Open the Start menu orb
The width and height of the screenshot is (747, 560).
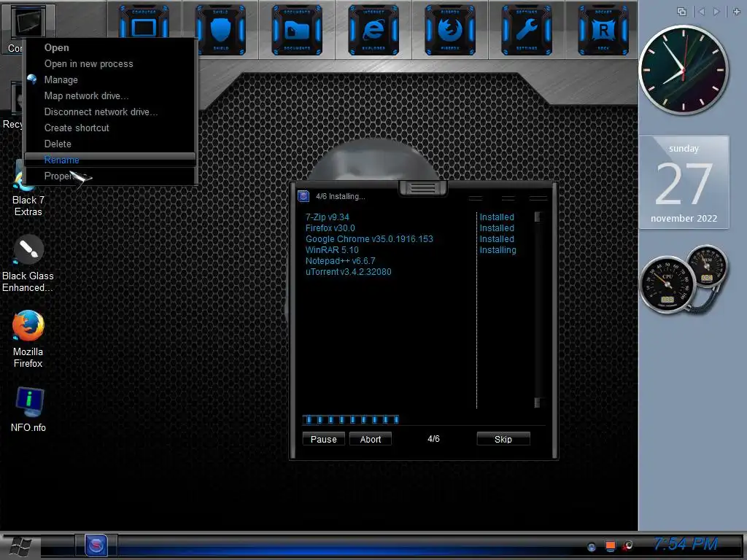[x=21, y=545]
